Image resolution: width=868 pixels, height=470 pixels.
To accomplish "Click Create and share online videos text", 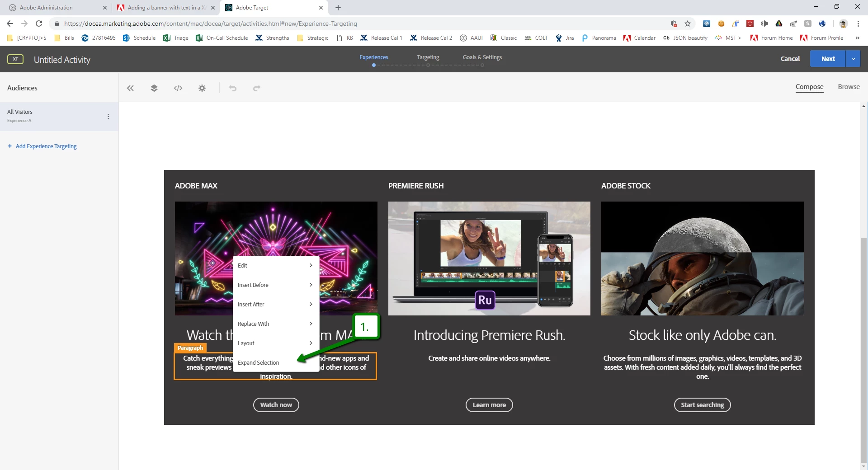I will (489, 358).
